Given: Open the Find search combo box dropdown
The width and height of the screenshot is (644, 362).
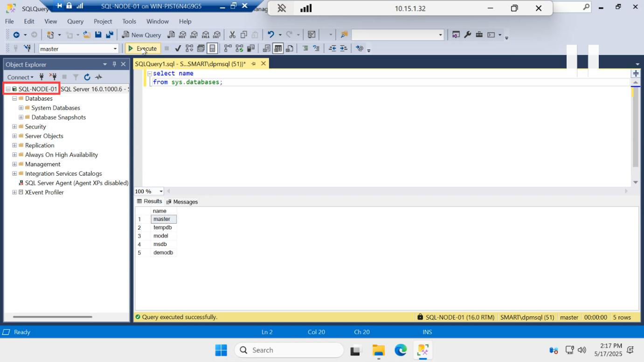Looking at the screenshot, I should coord(441,34).
